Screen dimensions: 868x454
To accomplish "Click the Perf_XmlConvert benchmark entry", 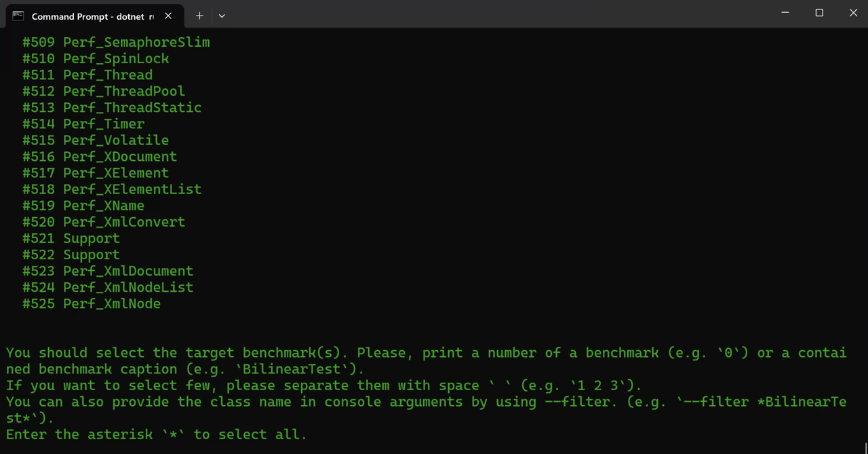I will tap(123, 222).
